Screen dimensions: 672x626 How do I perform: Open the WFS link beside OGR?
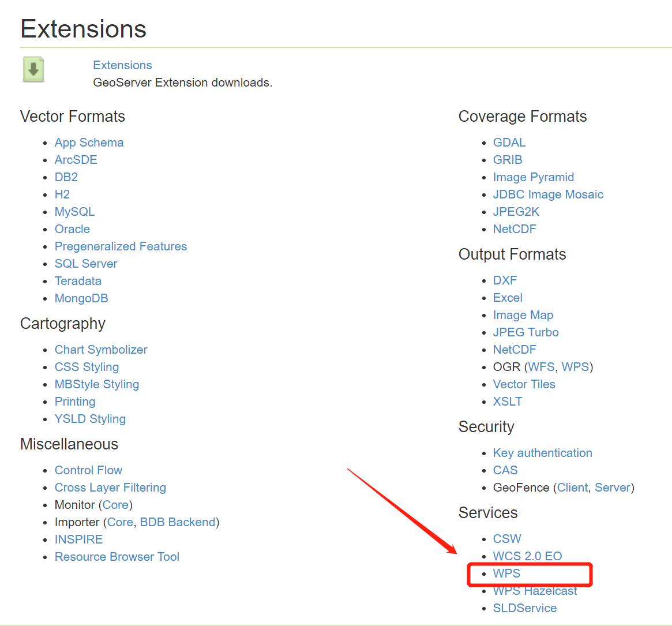click(541, 367)
